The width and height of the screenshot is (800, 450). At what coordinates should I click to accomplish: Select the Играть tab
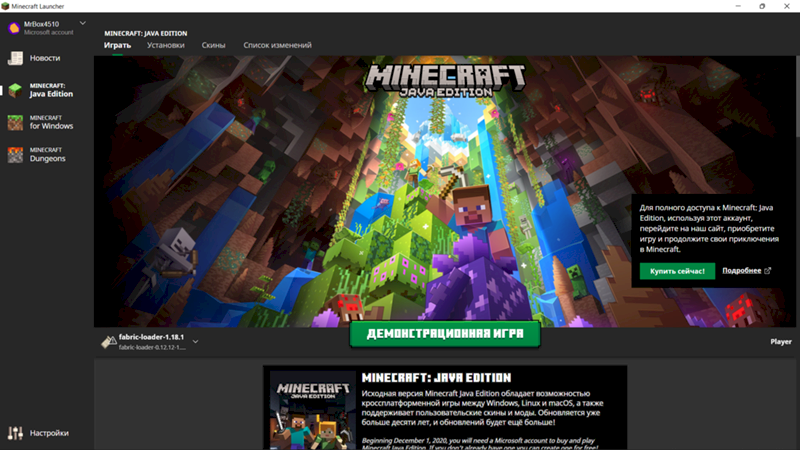pos(117,45)
